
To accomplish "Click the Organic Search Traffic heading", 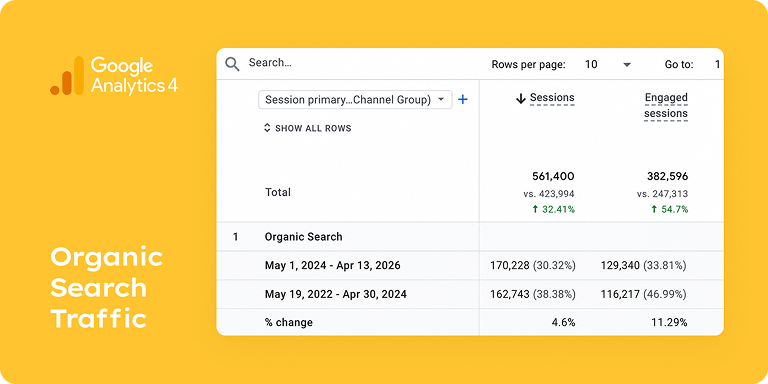I will pyautogui.click(x=107, y=288).
